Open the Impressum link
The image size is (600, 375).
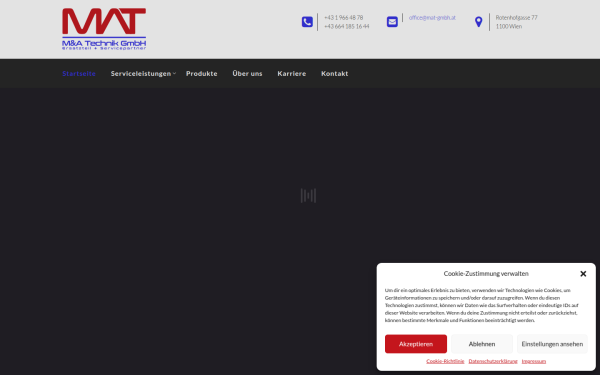pyautogui.click(x=534, y=361)
